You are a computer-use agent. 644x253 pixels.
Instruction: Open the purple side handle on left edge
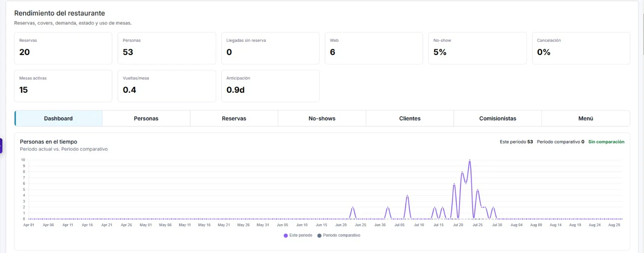1,146
